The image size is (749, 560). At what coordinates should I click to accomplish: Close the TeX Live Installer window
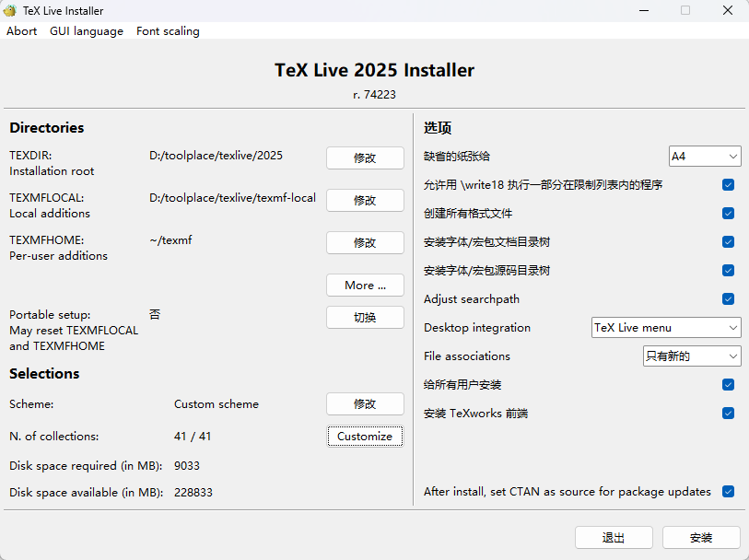point(728,10)
